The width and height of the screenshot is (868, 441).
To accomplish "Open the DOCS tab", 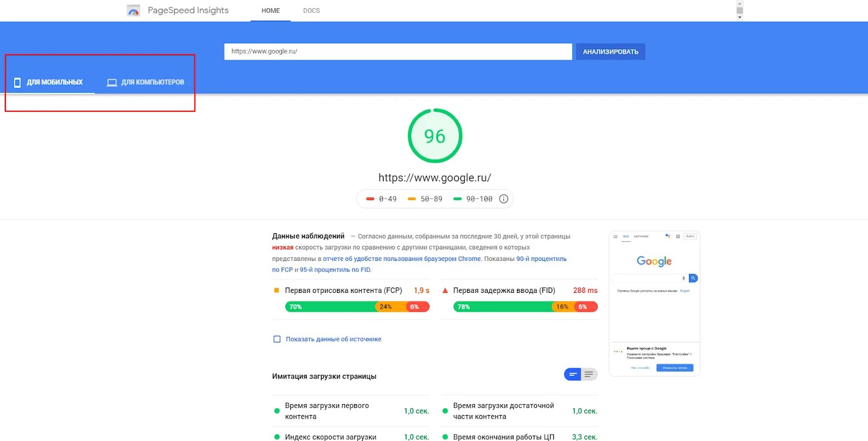I will [311, 10].
